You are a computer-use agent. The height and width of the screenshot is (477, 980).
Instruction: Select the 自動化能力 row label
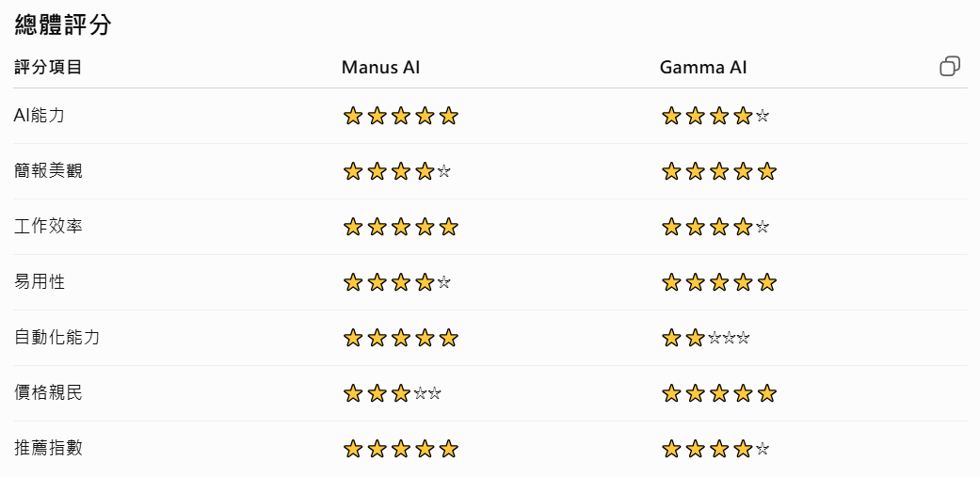pyautogui.click(x=56, y=338)
